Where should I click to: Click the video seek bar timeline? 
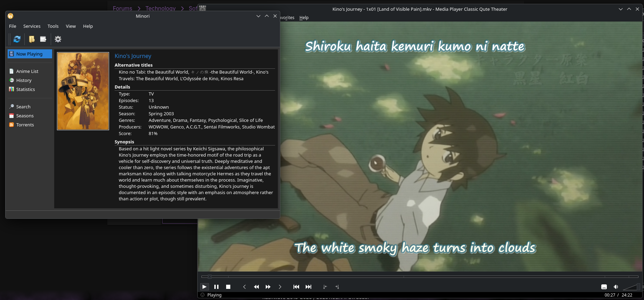pyautogui.click(x=420, y=277)
